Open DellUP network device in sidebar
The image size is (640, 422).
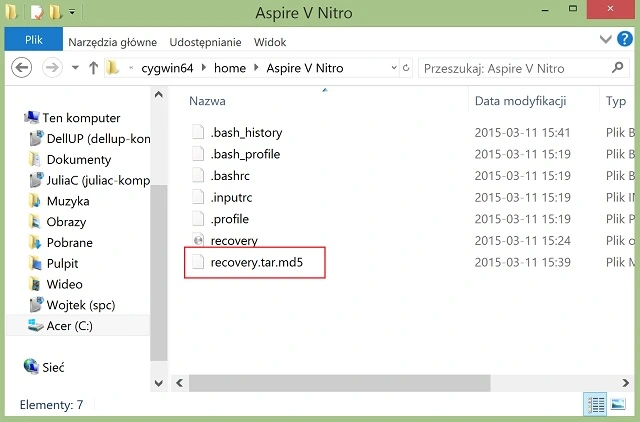[98, 138]
